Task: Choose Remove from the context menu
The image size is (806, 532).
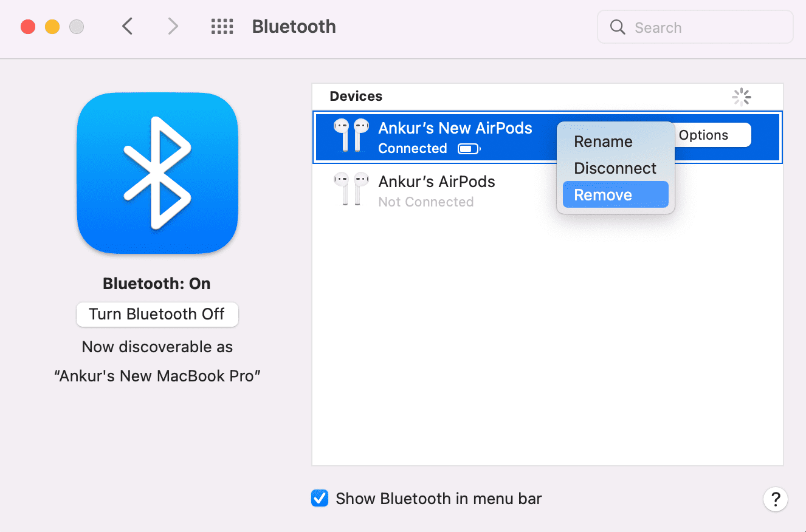Action: click(615, 195)
